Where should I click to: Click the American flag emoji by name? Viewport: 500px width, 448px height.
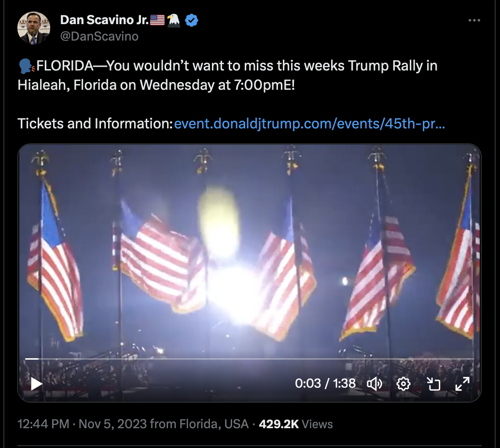tap(157, 20)
